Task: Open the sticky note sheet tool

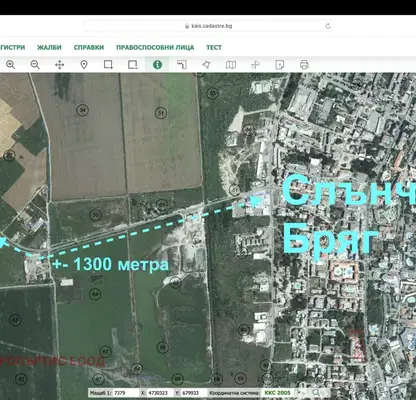Action: click(x=280, y=64)
